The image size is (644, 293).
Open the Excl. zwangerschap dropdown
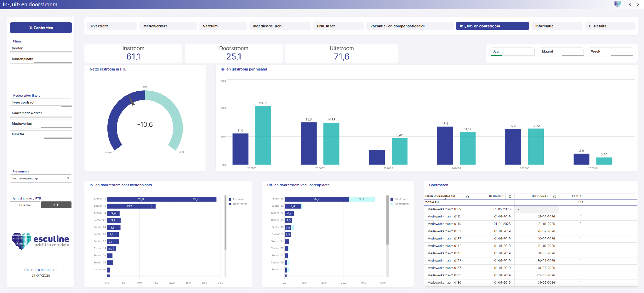41,178
